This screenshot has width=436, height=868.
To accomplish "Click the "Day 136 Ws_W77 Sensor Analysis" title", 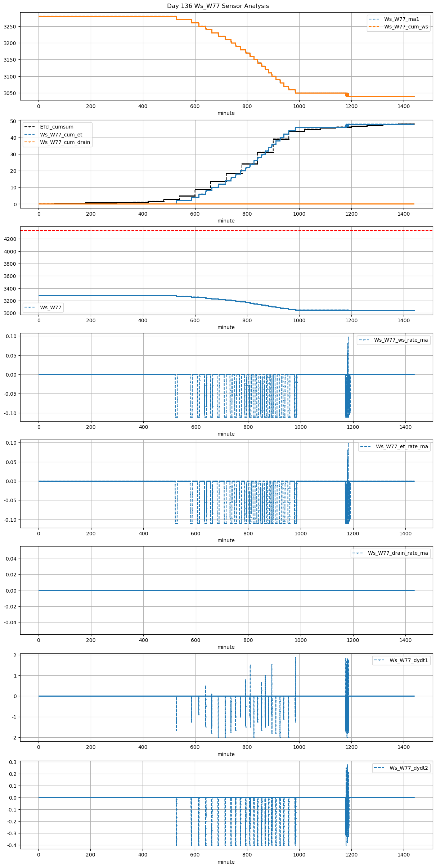I will [218, 6].
